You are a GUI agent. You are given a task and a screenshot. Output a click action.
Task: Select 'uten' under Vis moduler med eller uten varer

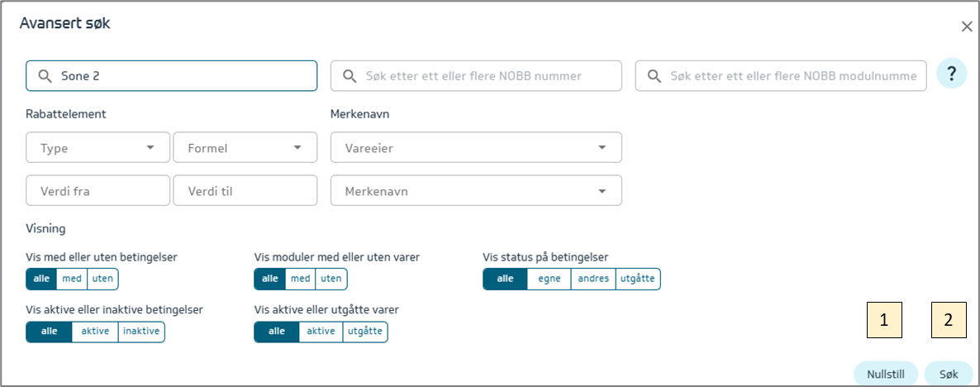[x=331, y=279]
